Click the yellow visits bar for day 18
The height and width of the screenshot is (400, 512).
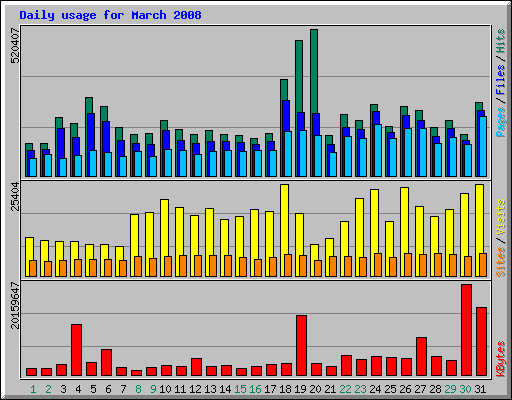(284, 219)
